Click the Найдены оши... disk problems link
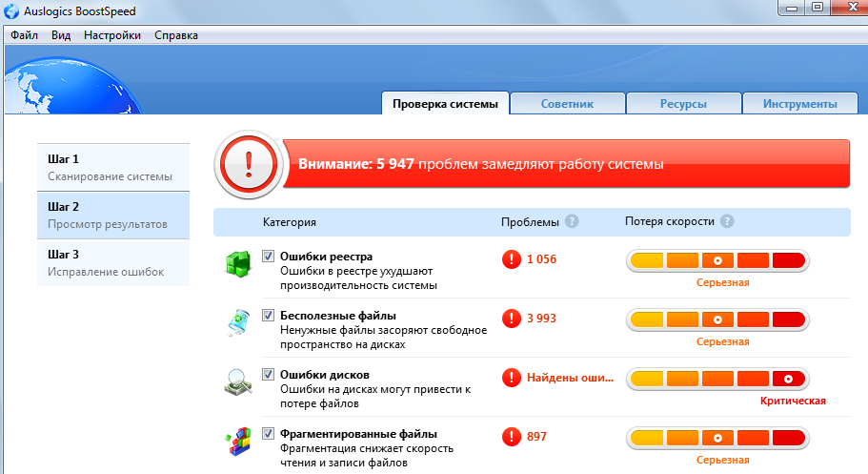The image size is (868, 474). tap(570, 378)
